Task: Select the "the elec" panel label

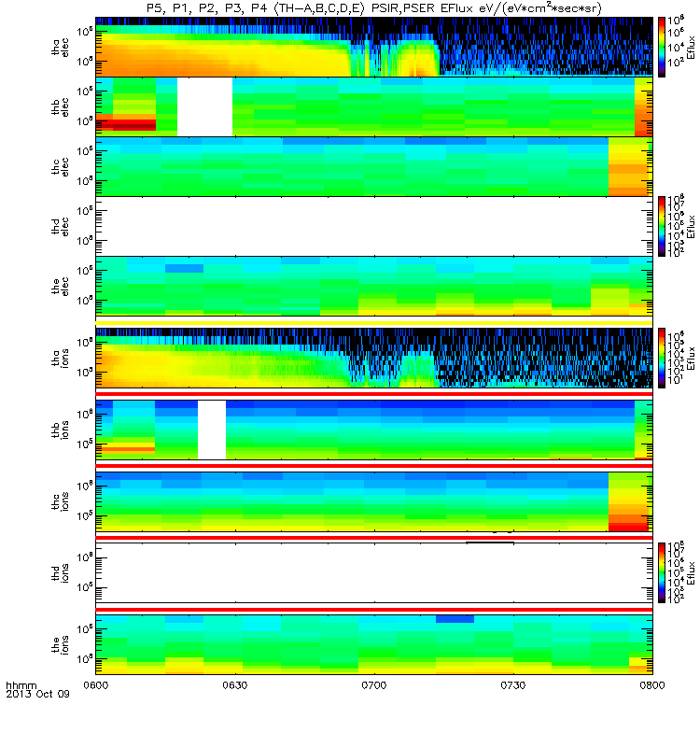Action: (60, 287)
